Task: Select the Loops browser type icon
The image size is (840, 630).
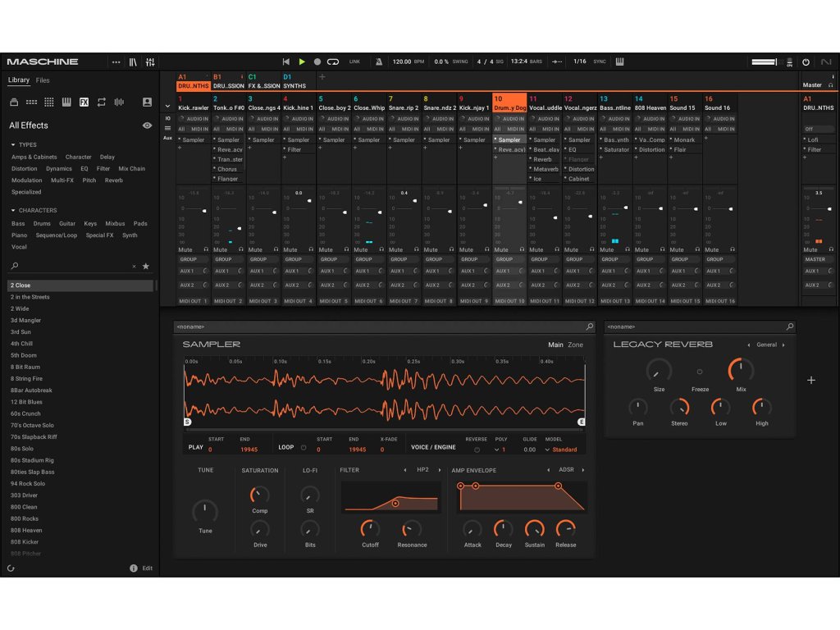Action: pos(101,102)
